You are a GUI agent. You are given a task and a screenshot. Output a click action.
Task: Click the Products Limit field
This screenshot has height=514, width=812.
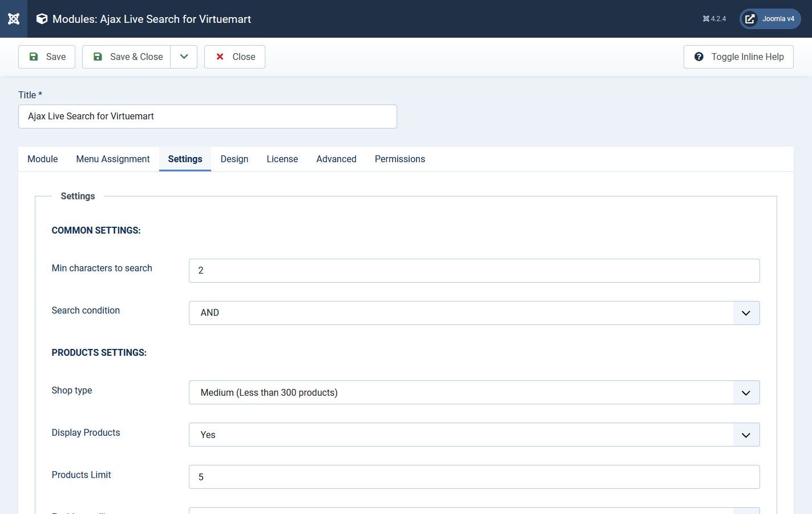click(x=474, y=477)
